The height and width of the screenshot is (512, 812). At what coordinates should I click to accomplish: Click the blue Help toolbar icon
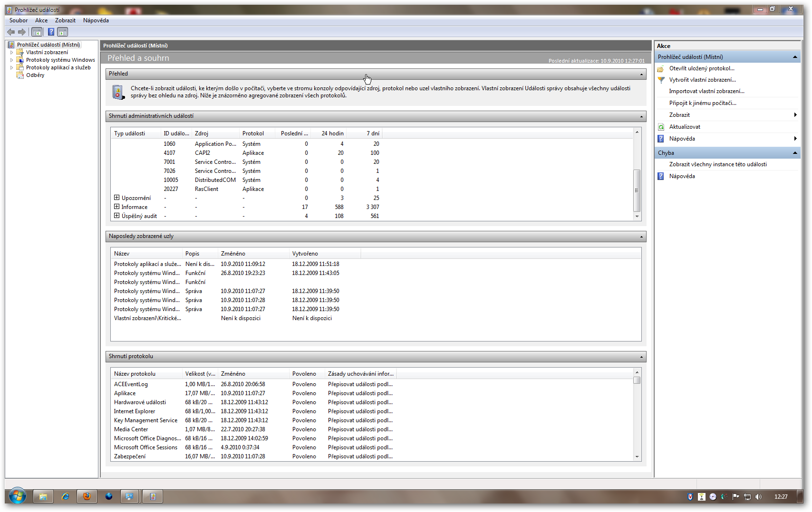point(51,32)
